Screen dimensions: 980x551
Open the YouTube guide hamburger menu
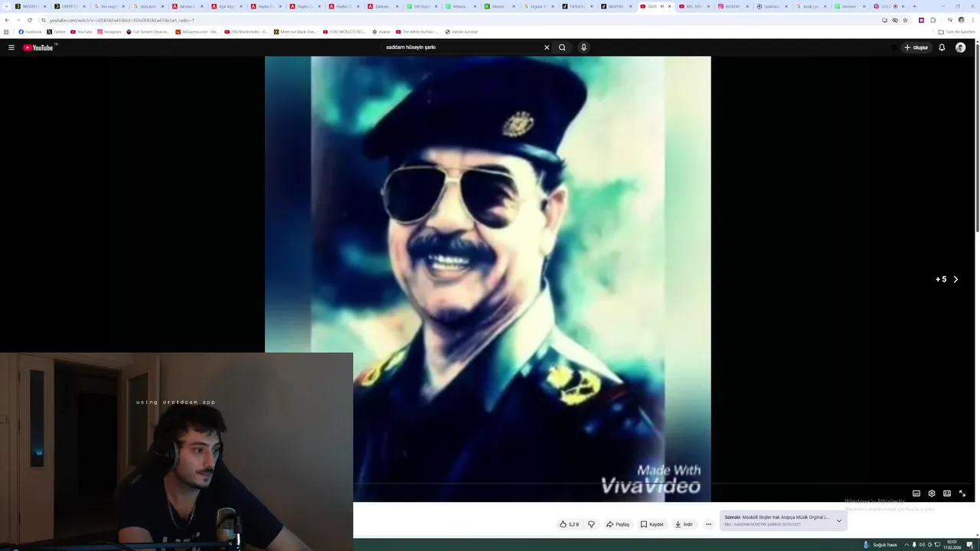[x=11, y=47]
